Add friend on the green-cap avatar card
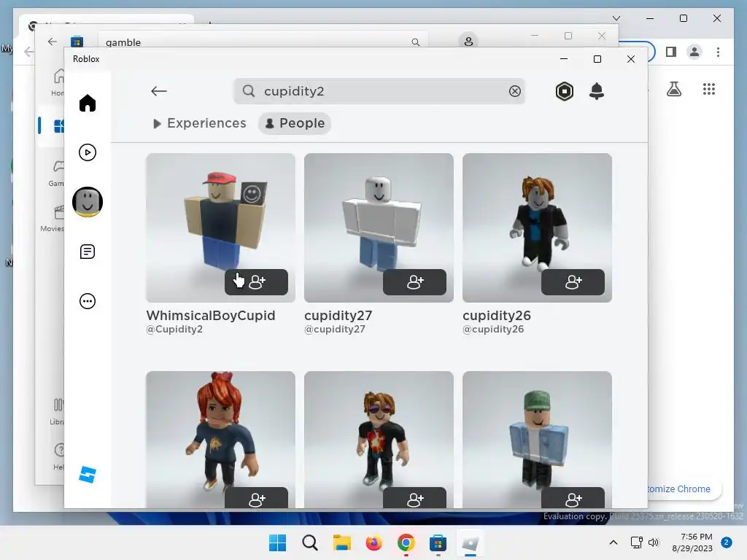This screenshot has width=747, height=560. click(x=573, y=498)
